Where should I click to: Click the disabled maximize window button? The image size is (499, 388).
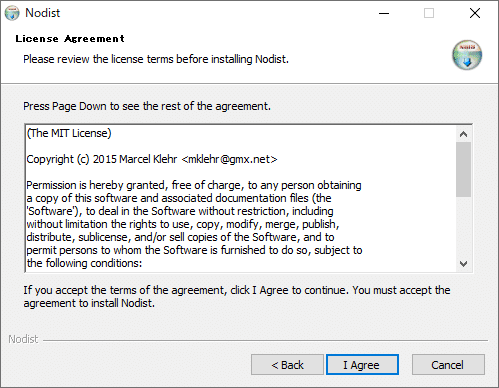tap(429, 13)
